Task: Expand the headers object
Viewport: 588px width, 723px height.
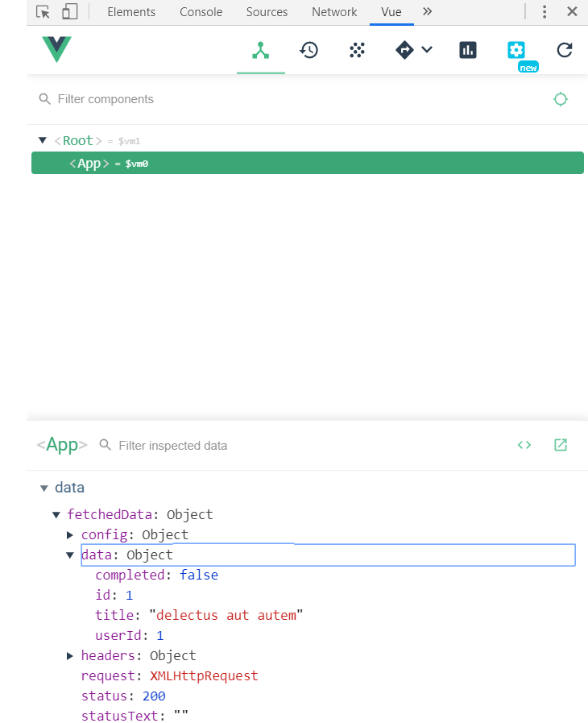Action: pyautogui.click(x=69, y=655)
